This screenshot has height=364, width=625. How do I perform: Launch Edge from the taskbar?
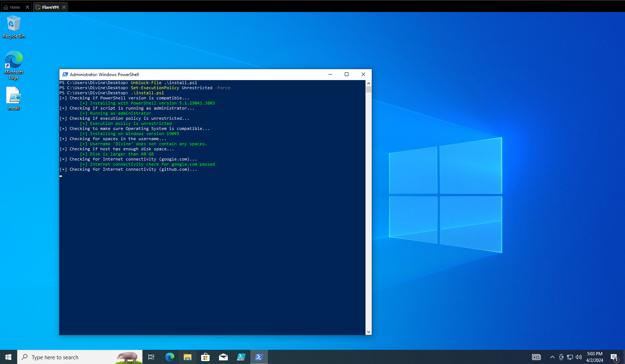point(169,357)
